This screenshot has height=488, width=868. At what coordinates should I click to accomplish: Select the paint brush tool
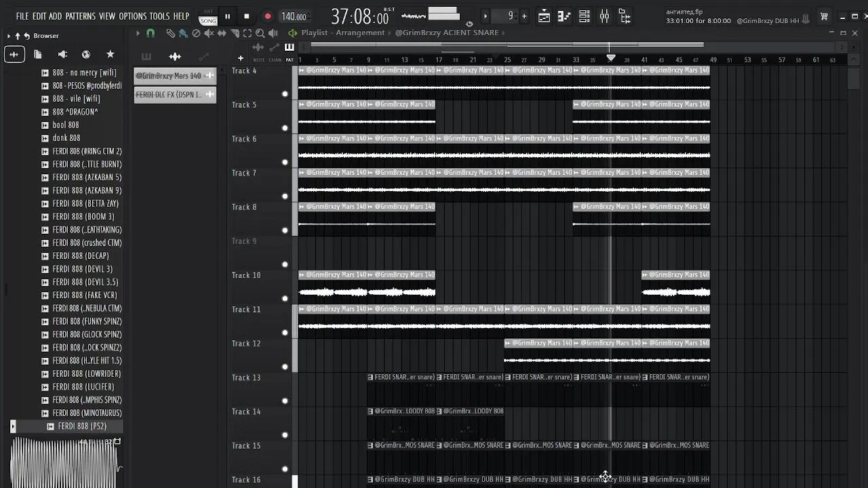(x=183, y=33)
